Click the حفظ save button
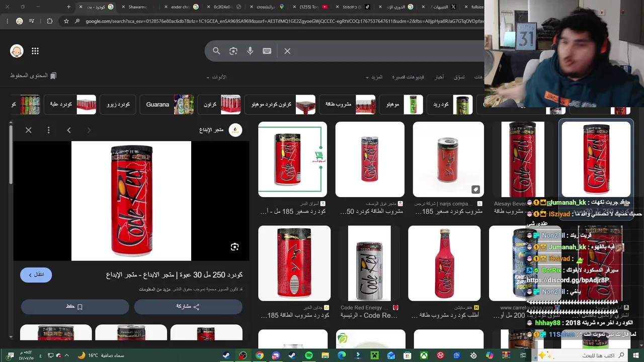This screenshot has height=362, width=644. [x=75, y=307]
